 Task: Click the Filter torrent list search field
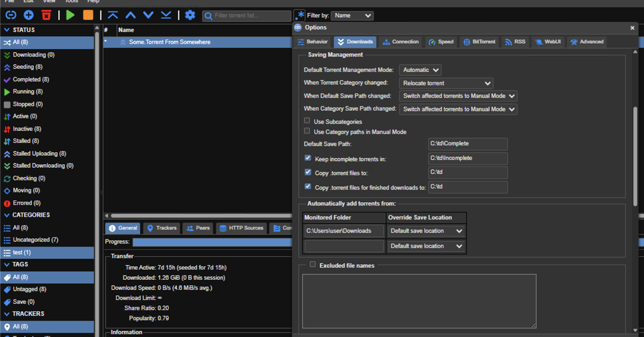tap(247, 15)
